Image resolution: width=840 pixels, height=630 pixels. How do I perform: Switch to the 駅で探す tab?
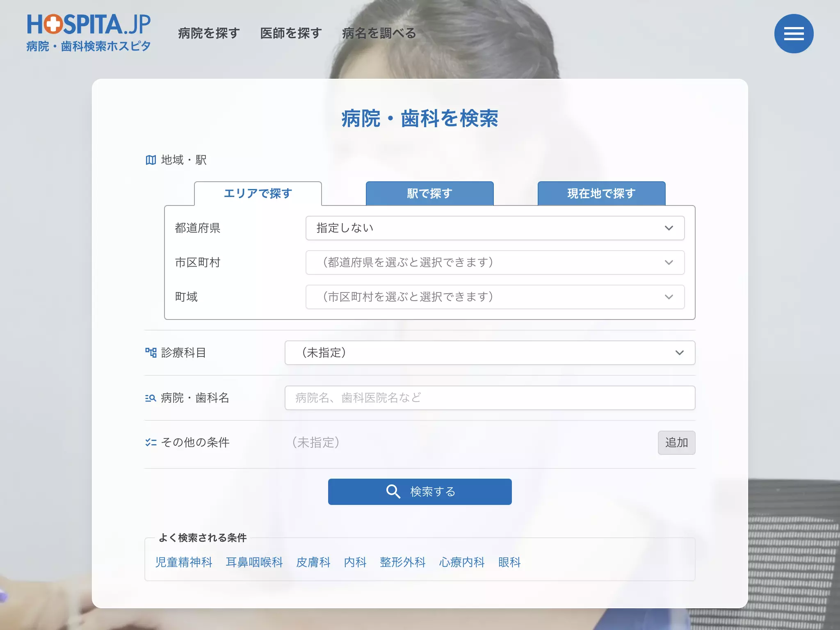pyautogui.click(x=429, y=193)
